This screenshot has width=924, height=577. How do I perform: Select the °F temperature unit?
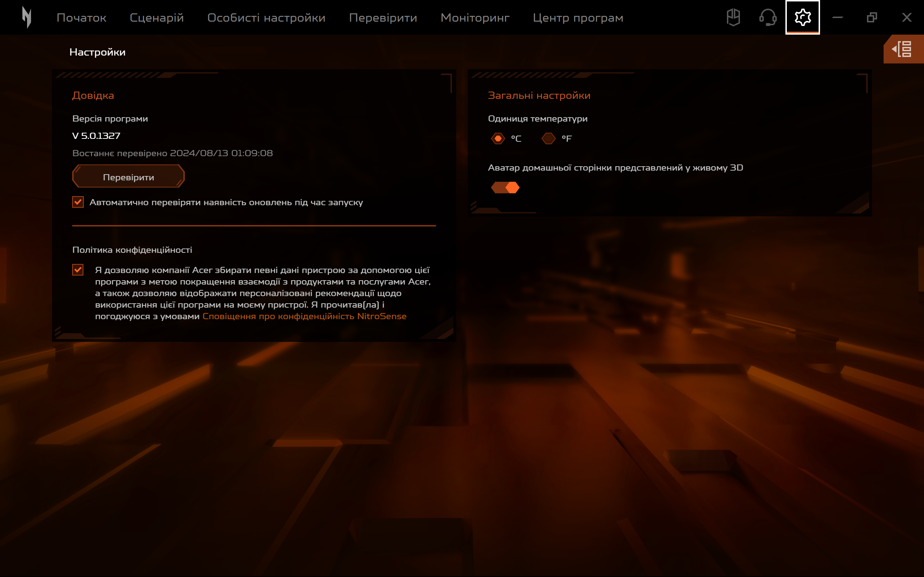click(548, 138)
